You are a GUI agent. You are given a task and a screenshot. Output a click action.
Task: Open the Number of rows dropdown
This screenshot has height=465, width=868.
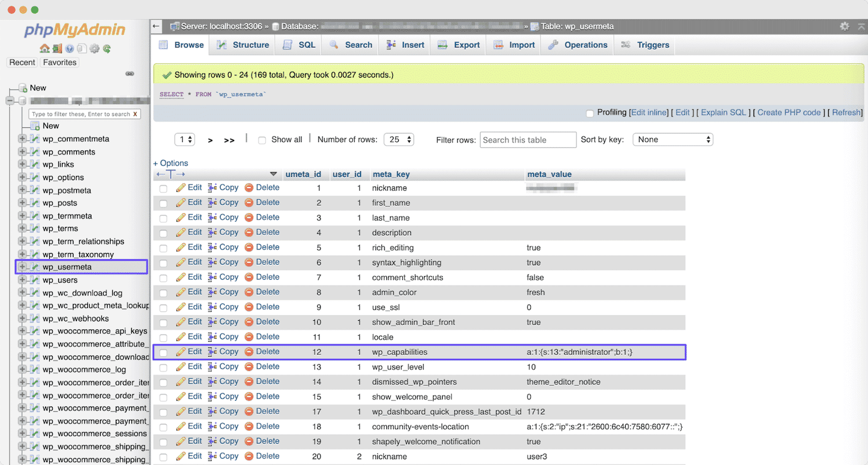399,140
